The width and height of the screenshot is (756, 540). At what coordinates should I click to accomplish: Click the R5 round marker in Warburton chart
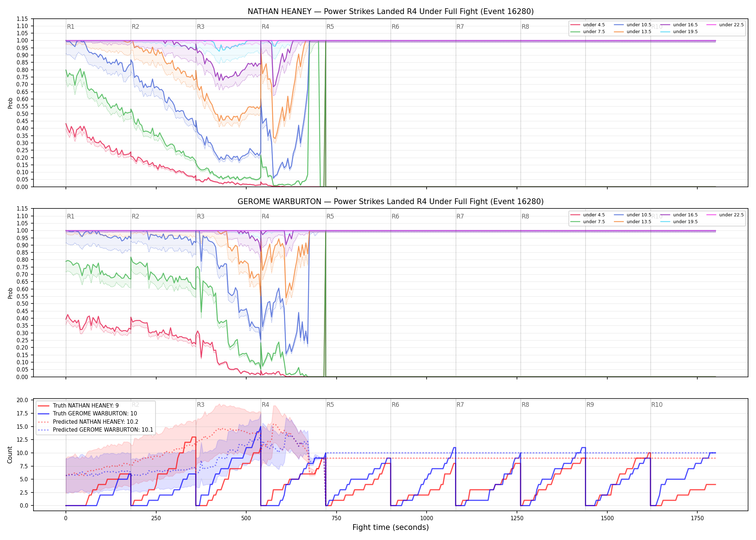click(330, 216)
